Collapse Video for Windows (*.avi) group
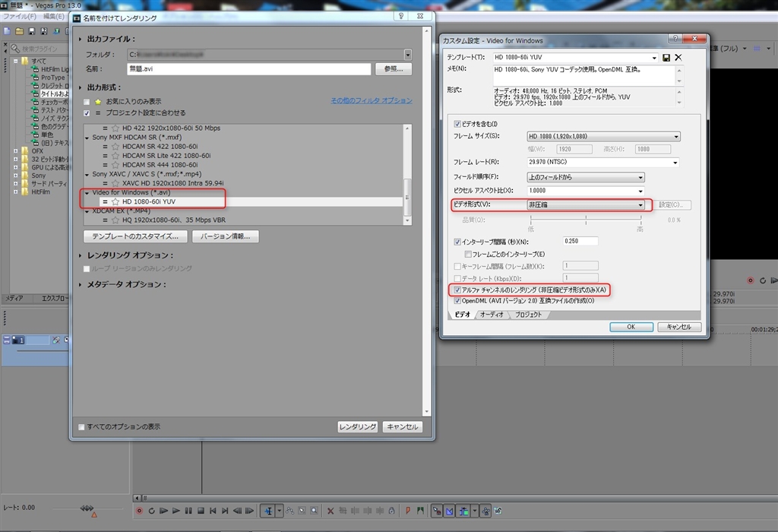Screen dimensions: 778x532 (x=87, y=192)
